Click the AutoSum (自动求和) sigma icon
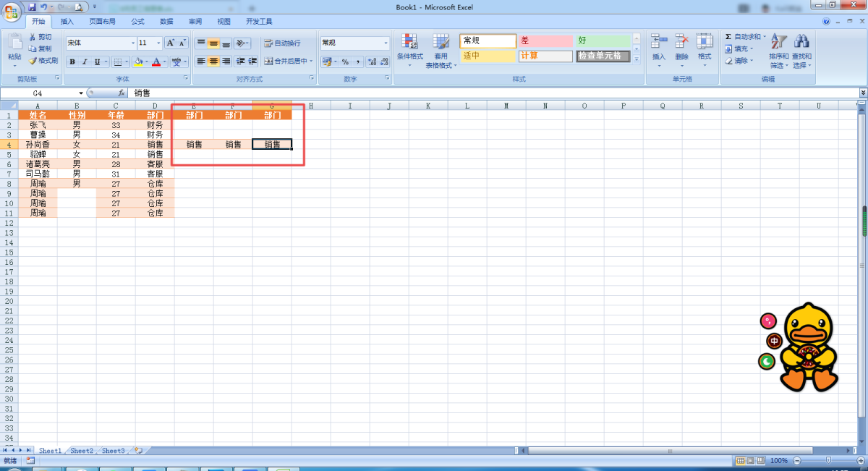This screenshot has height=471, width=868. (728, 37)
